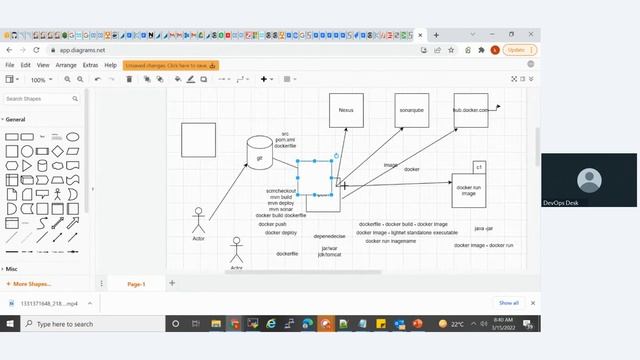Click the Zoom In toolbar icon

(x=67, y=79)
